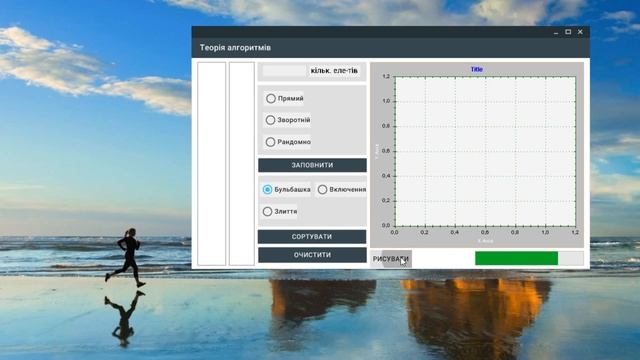Screen dimensions: 640x360
Task: Select the Рандомно fill order option
Action: coord(288,142)
